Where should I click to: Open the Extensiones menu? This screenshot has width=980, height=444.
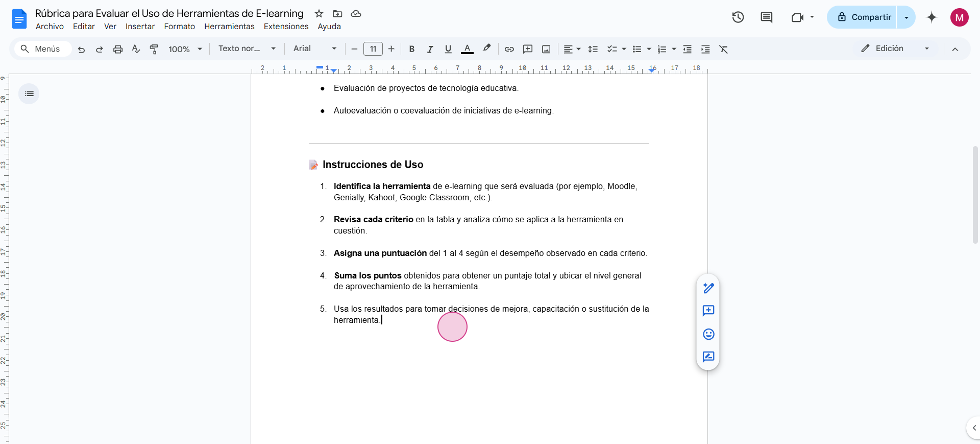coord(286,27)
